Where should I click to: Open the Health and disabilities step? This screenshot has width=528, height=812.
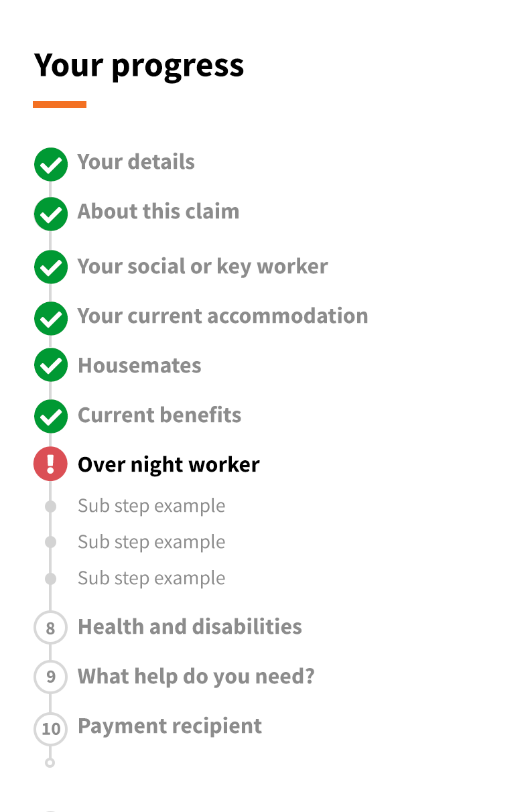tap(190, 627)
